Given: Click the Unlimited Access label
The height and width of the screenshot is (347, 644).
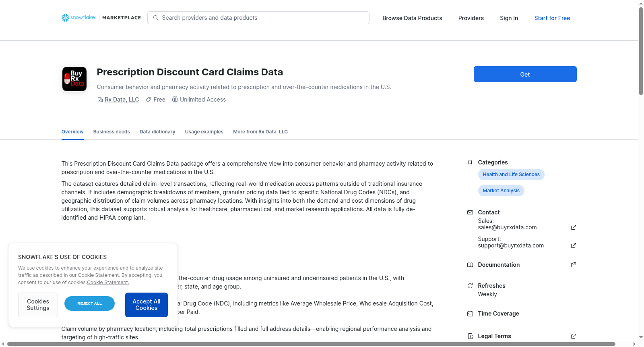Looking at the screenshot, I should (203, 100).
